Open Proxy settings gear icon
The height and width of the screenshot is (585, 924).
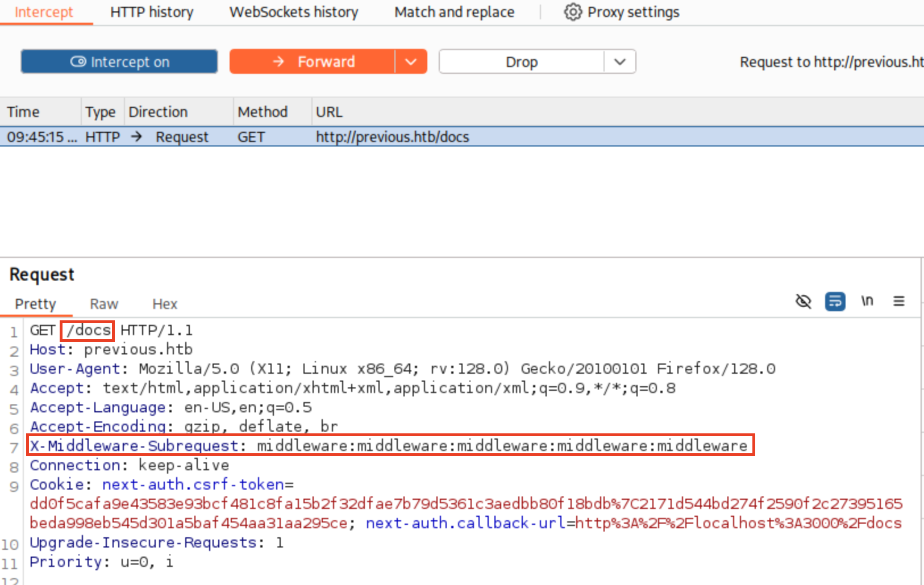point(573,12)
